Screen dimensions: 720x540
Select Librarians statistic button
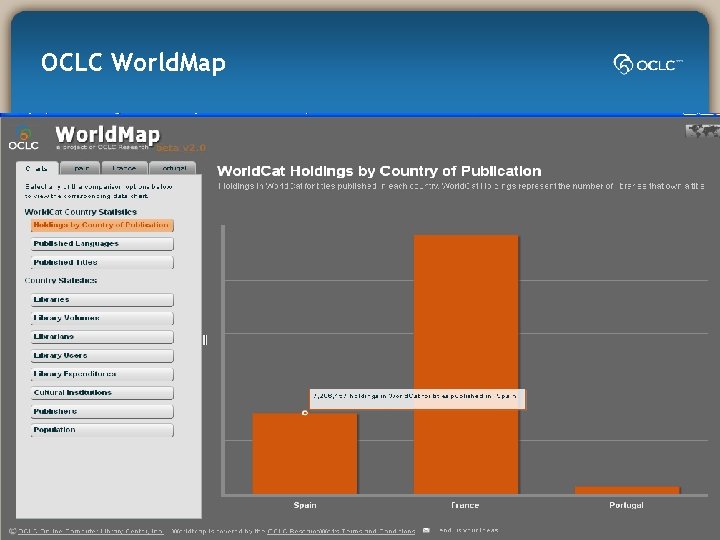point(102,337)
